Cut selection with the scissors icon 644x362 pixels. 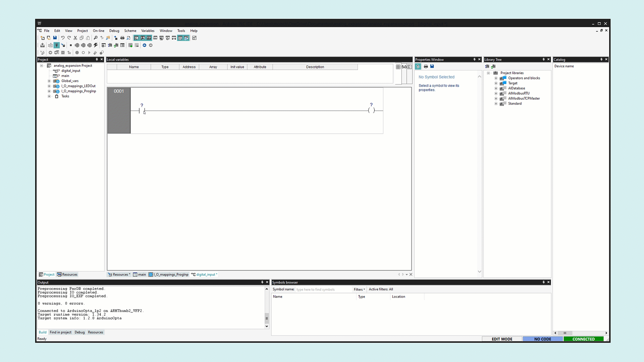(75, 38)
